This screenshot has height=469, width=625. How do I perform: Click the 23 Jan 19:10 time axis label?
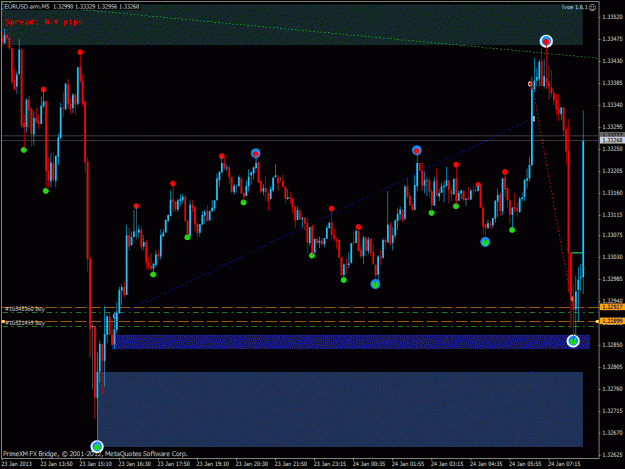coord(213,464)
